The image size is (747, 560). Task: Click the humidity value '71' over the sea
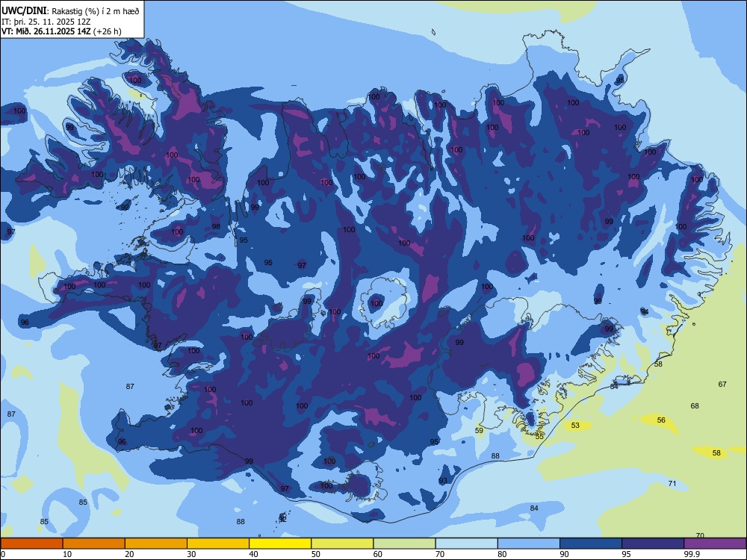672,483
